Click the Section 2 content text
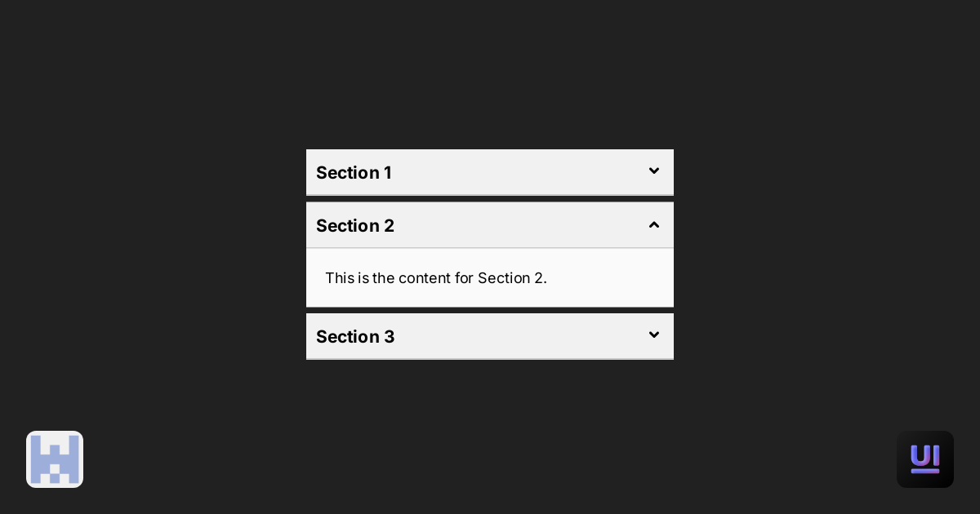 pos(436,278)
